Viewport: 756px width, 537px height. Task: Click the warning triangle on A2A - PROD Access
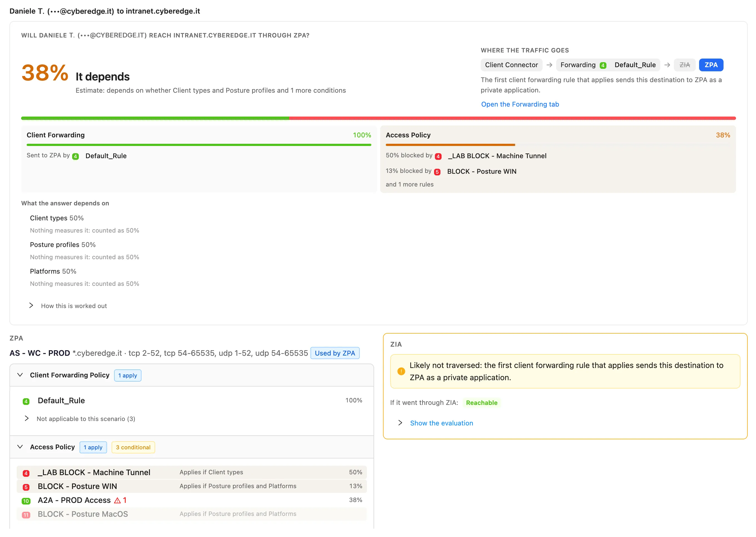coord(117,501)
